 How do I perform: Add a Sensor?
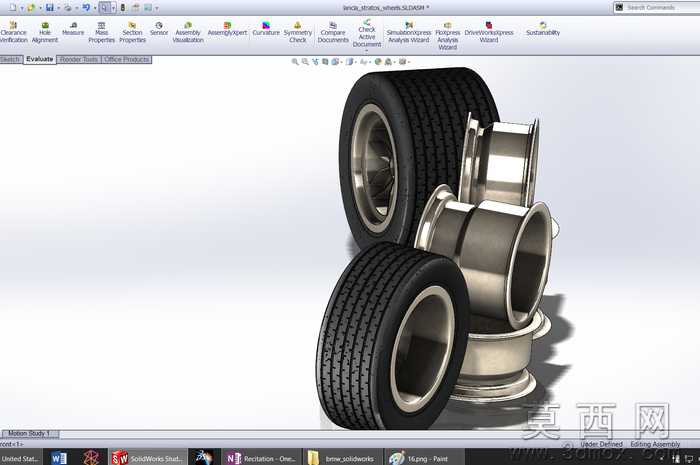[159, 29]
